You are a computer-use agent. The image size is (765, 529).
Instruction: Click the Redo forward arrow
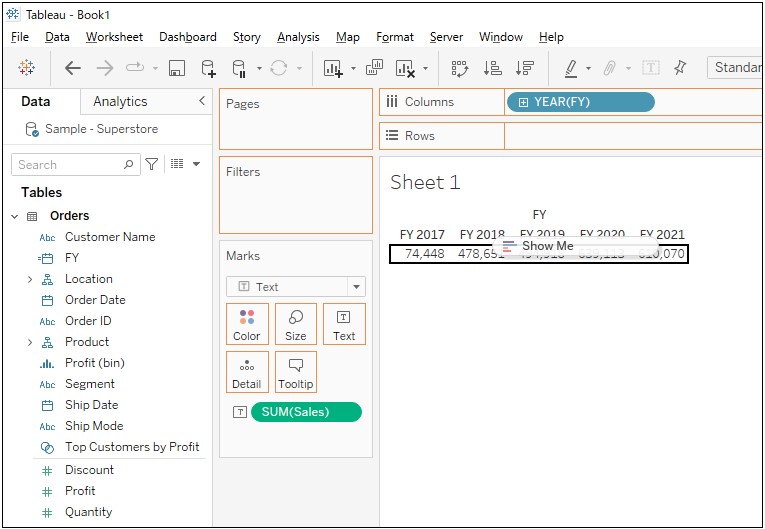pyautogui.click(x=105, y=68)
